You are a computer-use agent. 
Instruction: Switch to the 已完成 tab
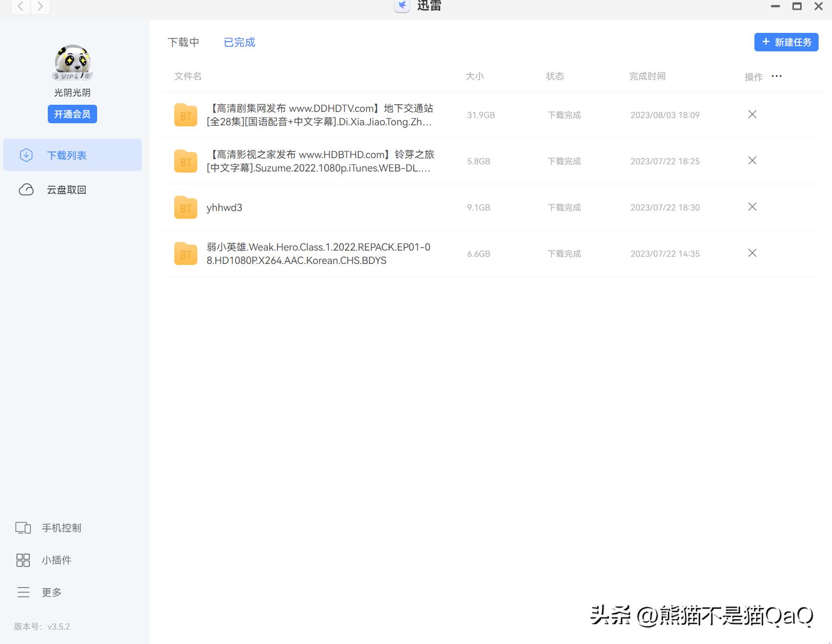point(238,42)
